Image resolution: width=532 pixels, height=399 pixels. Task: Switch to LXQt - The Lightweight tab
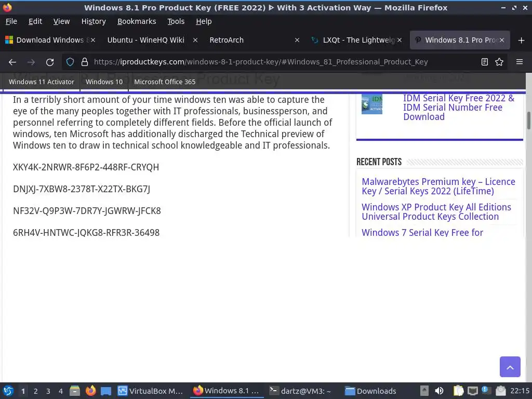point(356,40)
